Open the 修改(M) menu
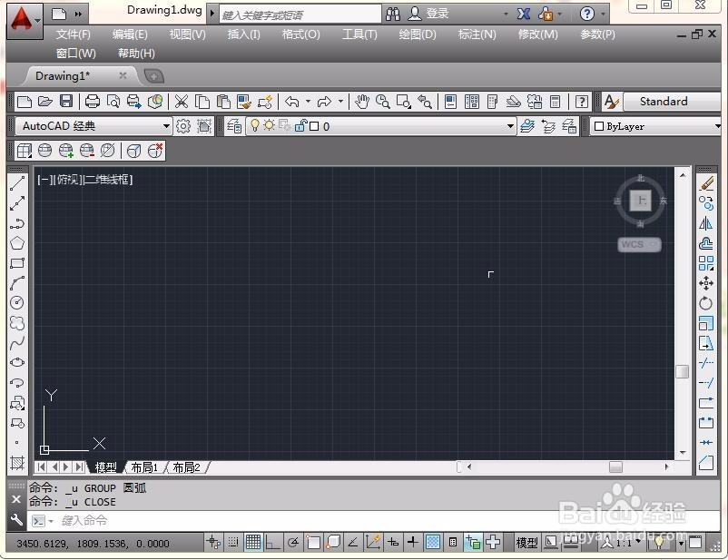Viewport: 728px width, 560px height. tap(538, 34)
